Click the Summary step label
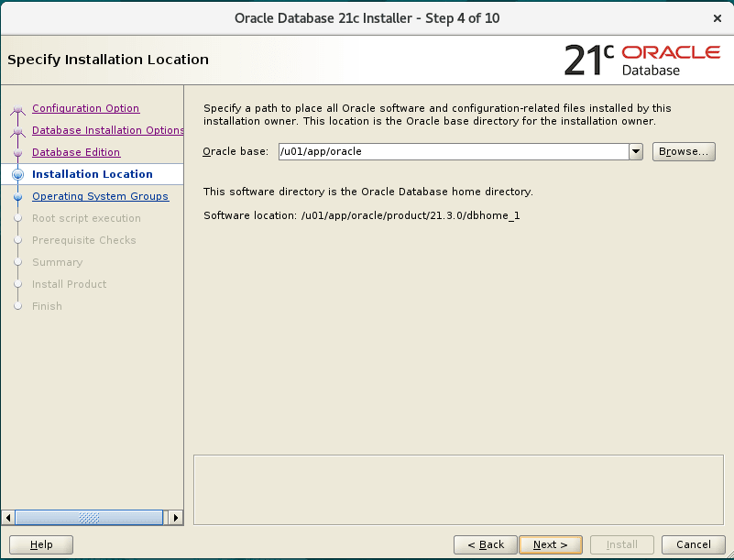The image size is (734, 560). 57,262
